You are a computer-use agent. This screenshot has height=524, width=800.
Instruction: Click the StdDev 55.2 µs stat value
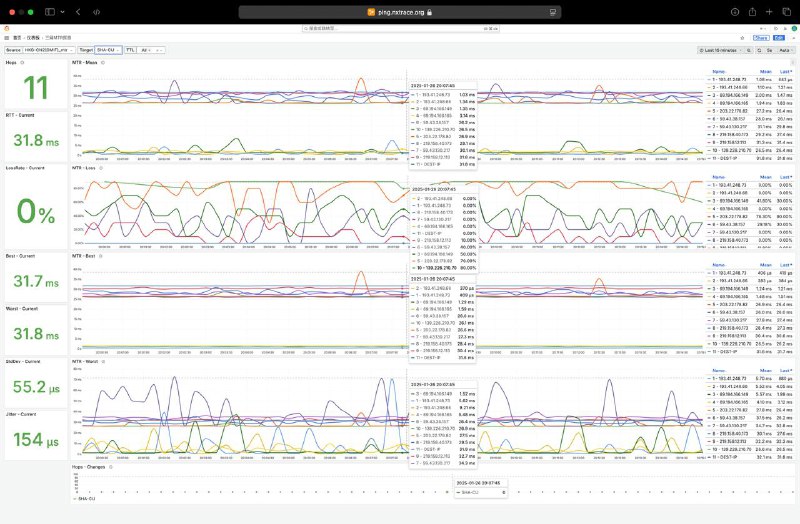coord(36,387)
